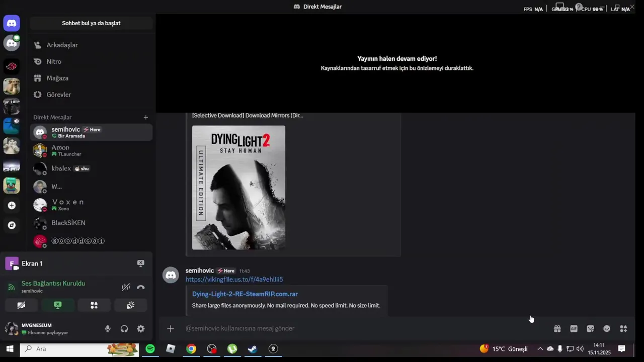Deafen using the headphones icon
This screenshot has height=362, width=644.
[x=124, y=329]
